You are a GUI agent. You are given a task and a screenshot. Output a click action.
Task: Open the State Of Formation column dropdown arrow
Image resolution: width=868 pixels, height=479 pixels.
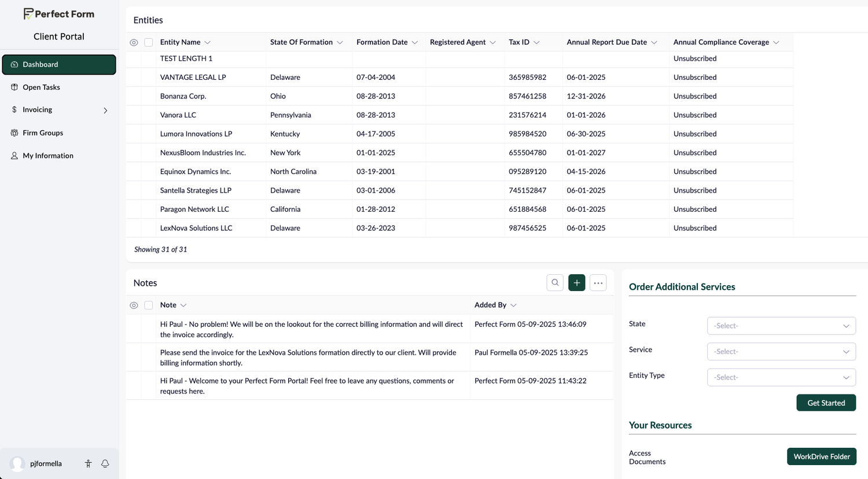(340, 42)
